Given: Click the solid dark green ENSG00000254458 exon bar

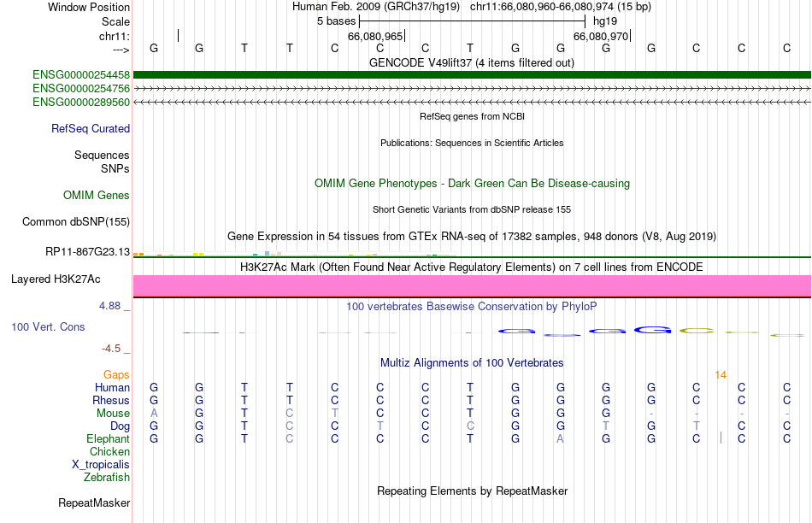Looking at the screenshot, I should tap(472, 75).
